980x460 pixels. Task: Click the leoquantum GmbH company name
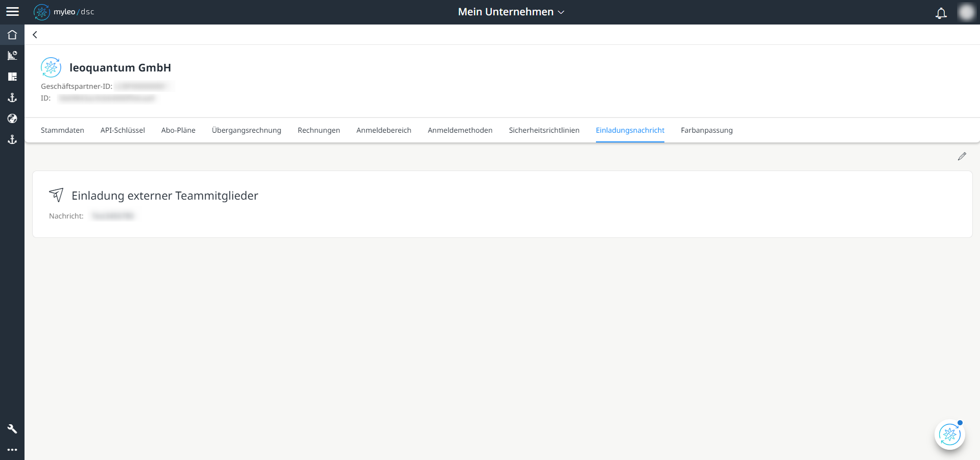[x=120, y=67]
